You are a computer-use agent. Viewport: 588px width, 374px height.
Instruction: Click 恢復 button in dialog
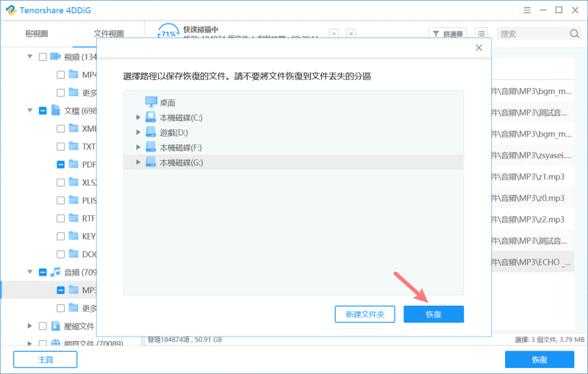pyautogui.click(x=434, y=314)
